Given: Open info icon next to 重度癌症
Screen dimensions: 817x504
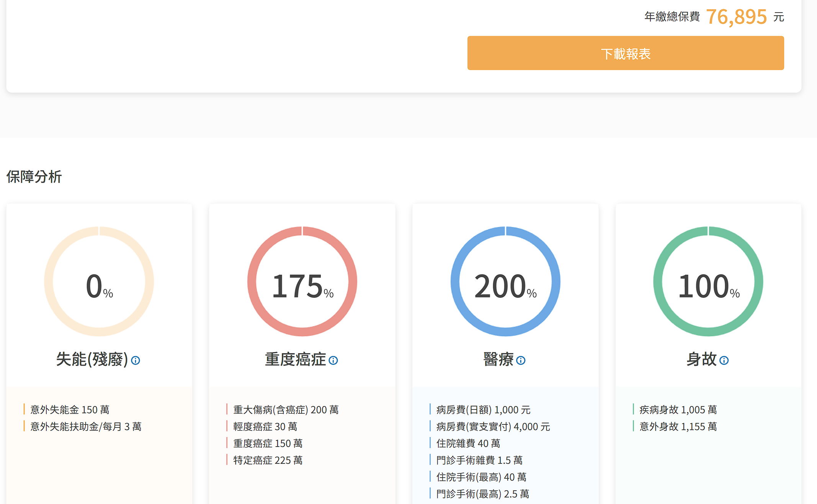Looking at the screenshot, I should click(x=333, y=360).
